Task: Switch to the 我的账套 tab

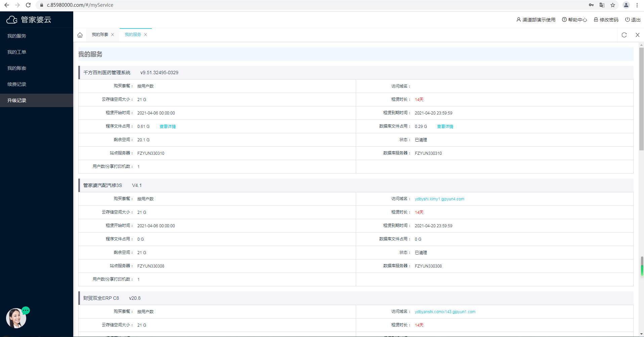Action: click(x=100, y=35)
